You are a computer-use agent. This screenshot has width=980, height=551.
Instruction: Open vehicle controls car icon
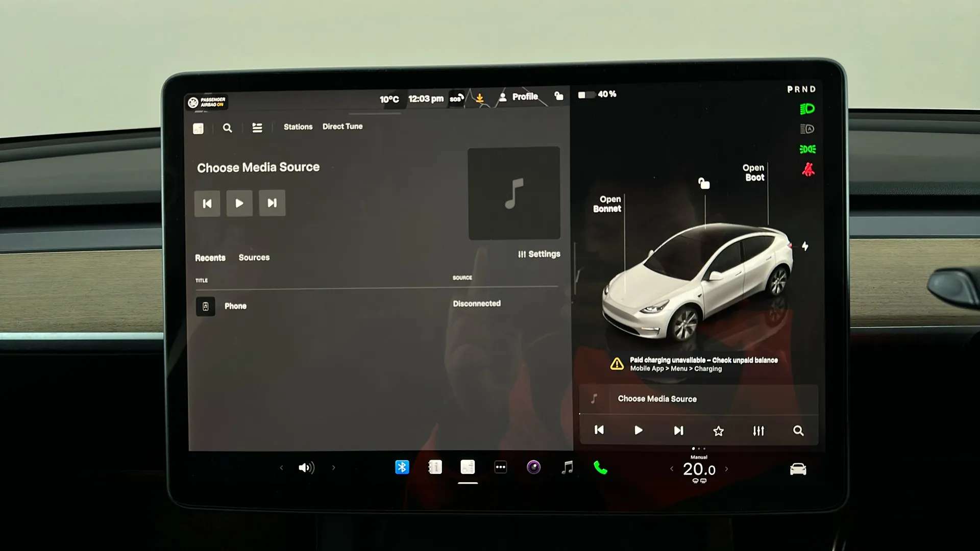pyautogui.click(x=798, y=469)
